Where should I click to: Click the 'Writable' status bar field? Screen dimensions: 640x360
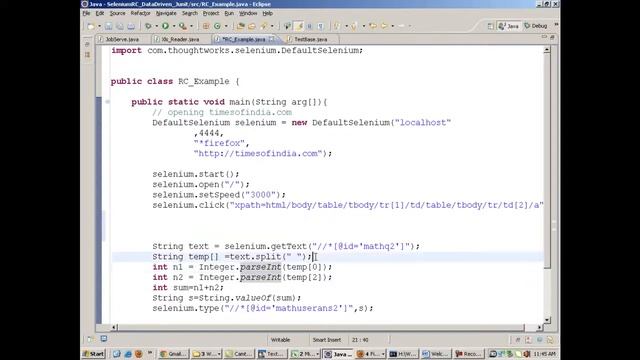281,340
